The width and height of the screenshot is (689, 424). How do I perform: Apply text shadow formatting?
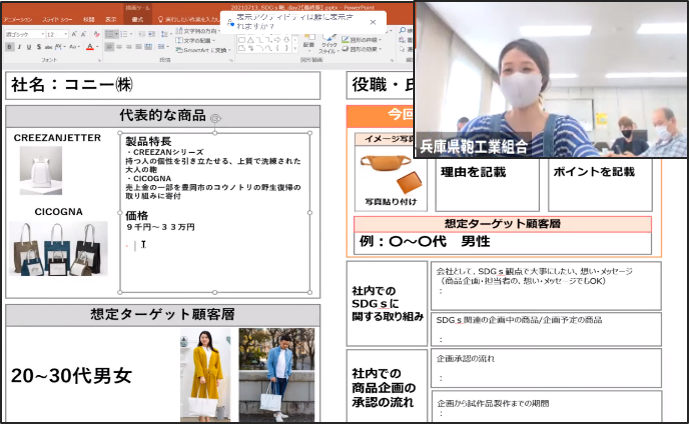[38, 46]
